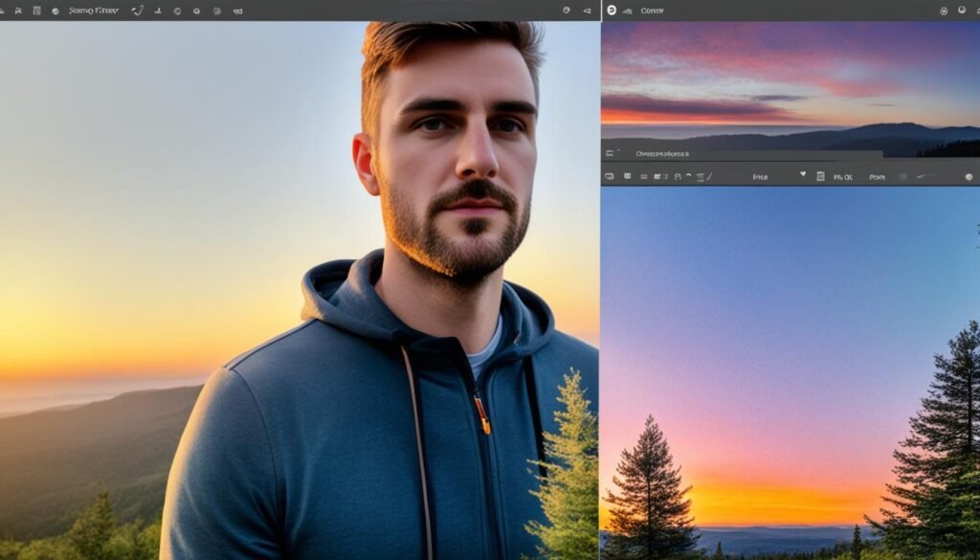The width and height of the screenshot is (980, 560).
Task: Click the 'Prvm' button in lower toolbar
Action: (x=877, y=176)
